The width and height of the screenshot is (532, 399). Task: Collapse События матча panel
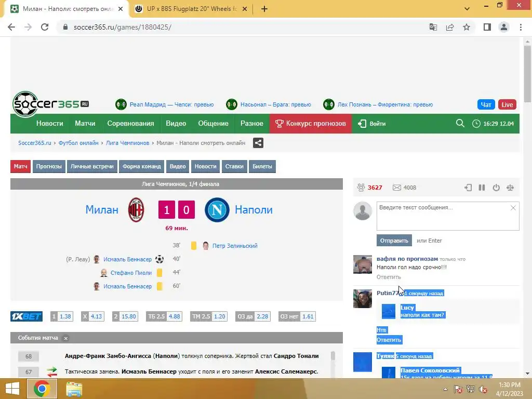tap(66, 338)
